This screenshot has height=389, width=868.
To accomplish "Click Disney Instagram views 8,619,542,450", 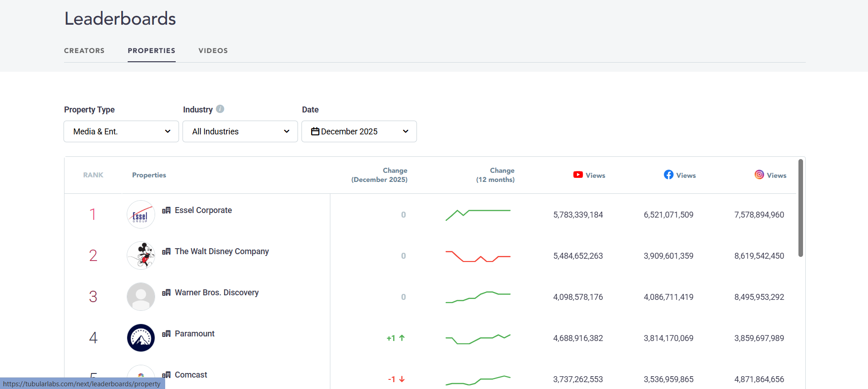I will [759, 256].
